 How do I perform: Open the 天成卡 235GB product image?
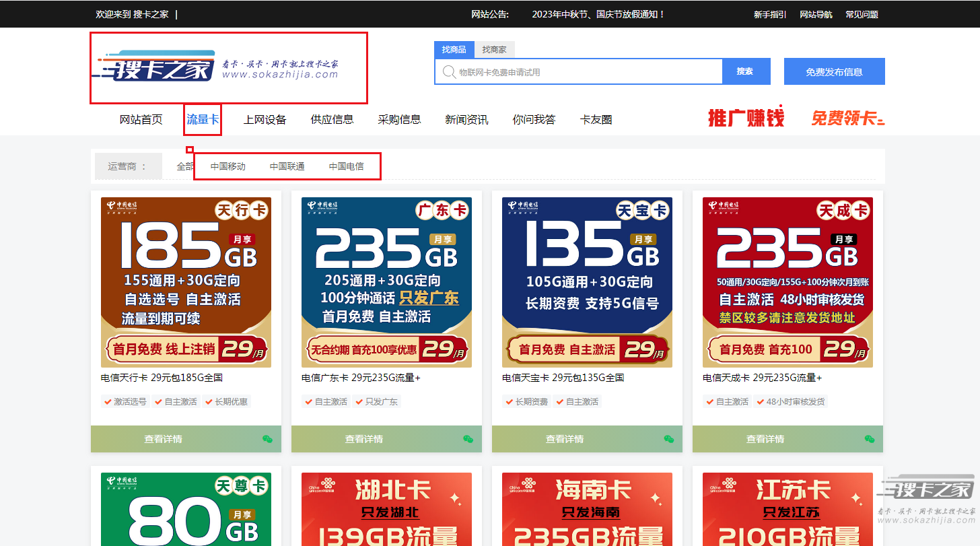click(788, 282)
